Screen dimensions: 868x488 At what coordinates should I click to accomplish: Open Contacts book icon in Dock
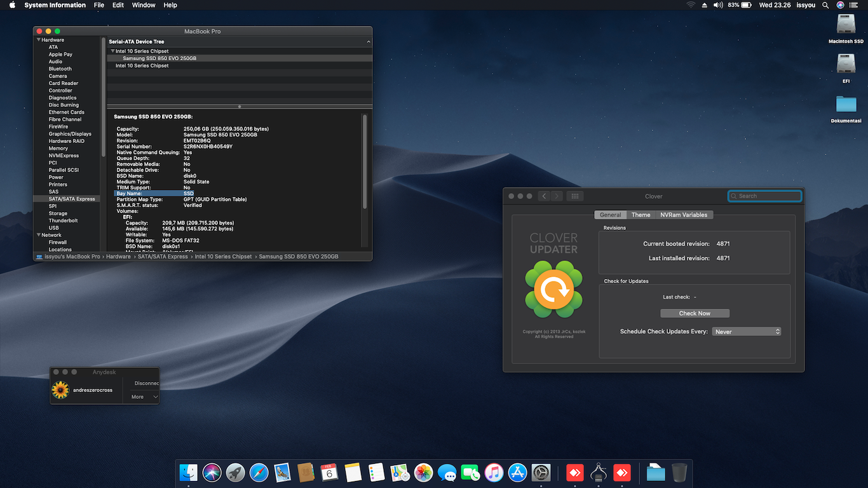tap(306, 472)
